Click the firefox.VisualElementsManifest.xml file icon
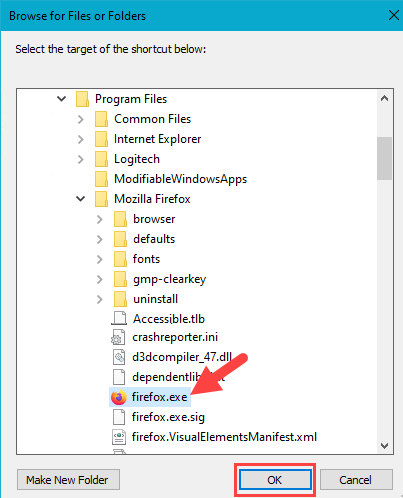This screenshot has height=498, width=403. (119, 437)
